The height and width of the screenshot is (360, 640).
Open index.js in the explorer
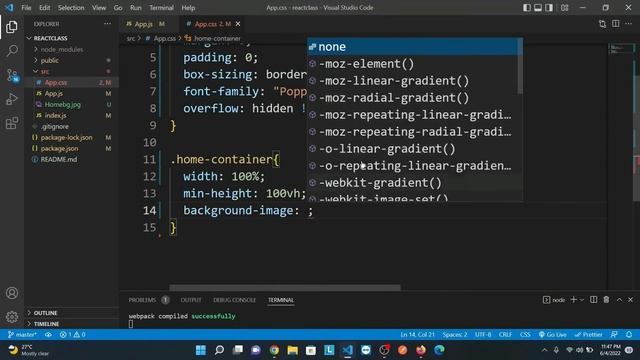(x=71, y=115)
